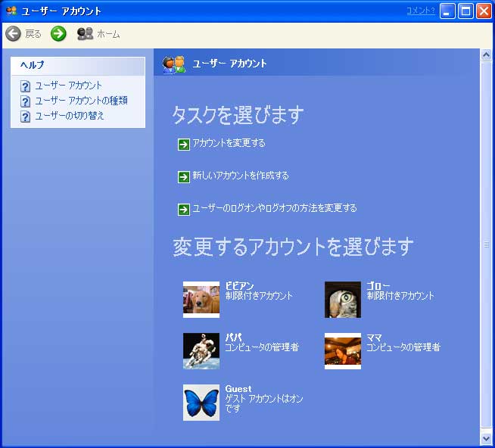Image resolution: width=495 pixels, height=448 pixels.
Task: Click 制限付きアカウント text under ゴロー
Action: pos(400,296)
